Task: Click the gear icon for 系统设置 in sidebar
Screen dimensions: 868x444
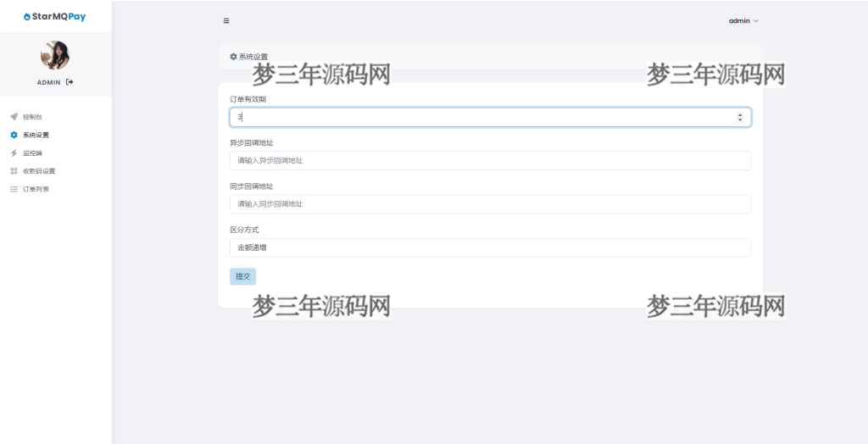Action: tap(14, 135)
